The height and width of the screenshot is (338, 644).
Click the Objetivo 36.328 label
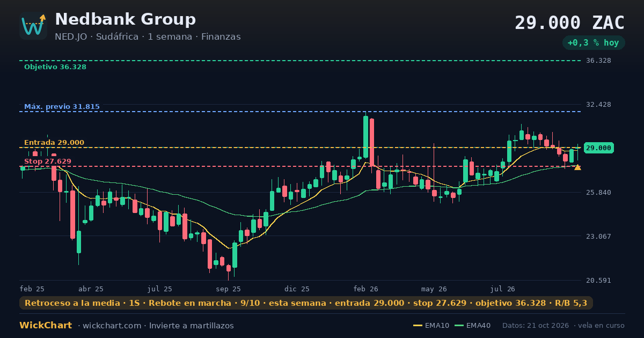(55, 67)
